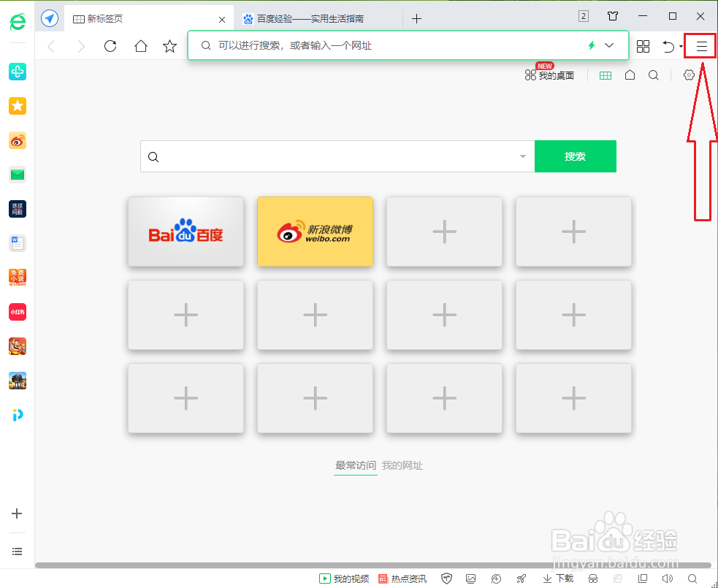
Task: Open Baidu from its homepage thumbnail
Action: point(186,232)
